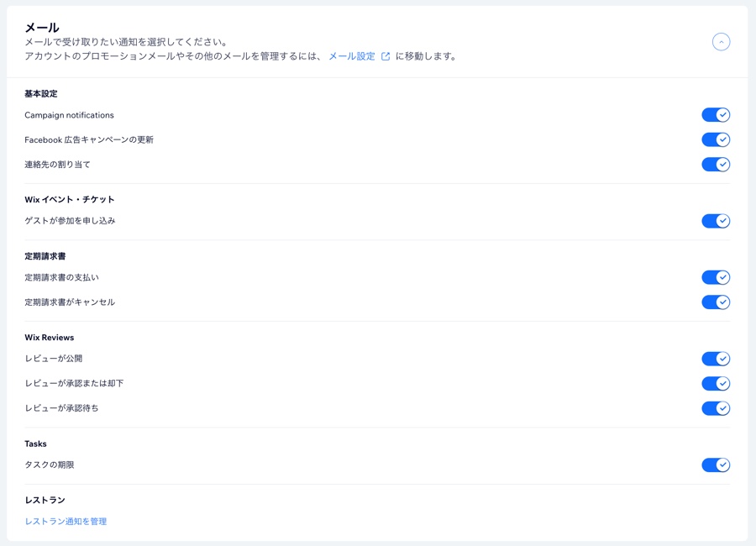Click the レビューが承認または却下 label

pos(74,383)
